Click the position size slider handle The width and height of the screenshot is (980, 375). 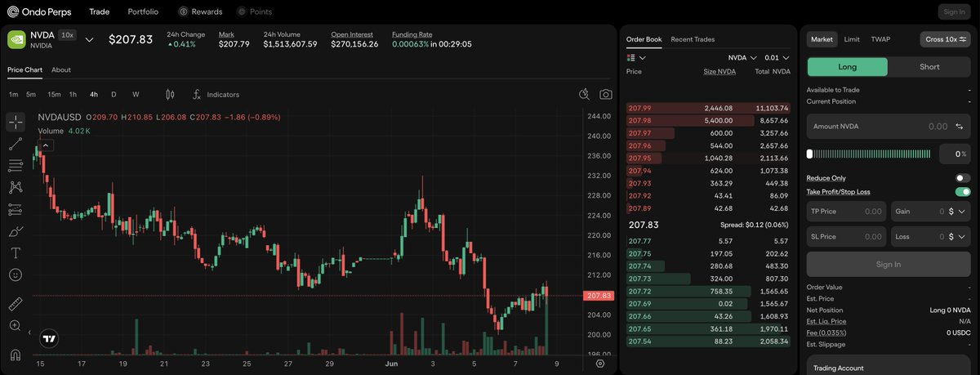[809, 154]
